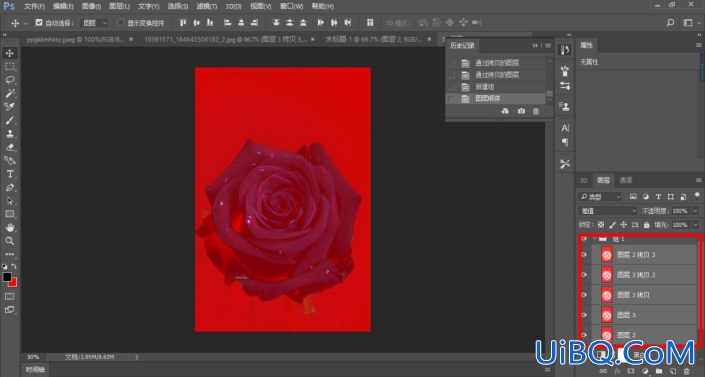Select the Magic Wand tool
This screenshot has width=705, height=377.
click(9, 93)
